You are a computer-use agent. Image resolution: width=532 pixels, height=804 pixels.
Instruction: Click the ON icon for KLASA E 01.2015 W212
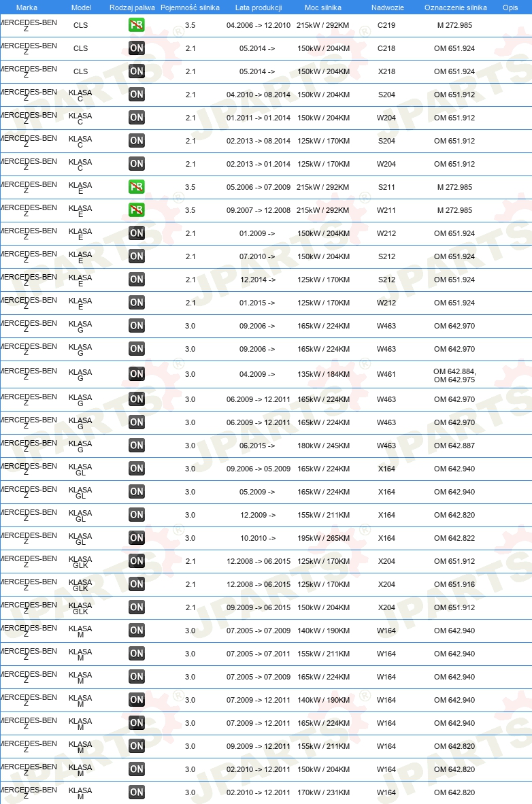click(137, 303)
